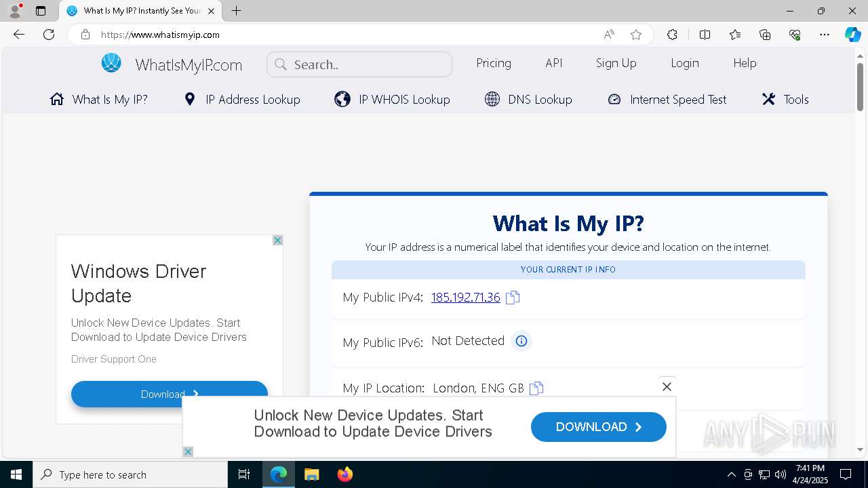Open IP WHOIS Lookup

pyautogui.click(x=392, y=100)
